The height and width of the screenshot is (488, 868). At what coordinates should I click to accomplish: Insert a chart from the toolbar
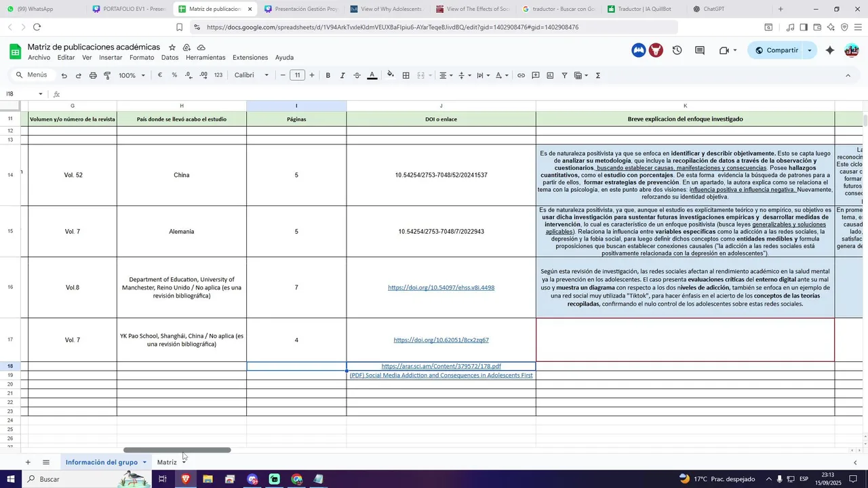(x=550, y=75)
